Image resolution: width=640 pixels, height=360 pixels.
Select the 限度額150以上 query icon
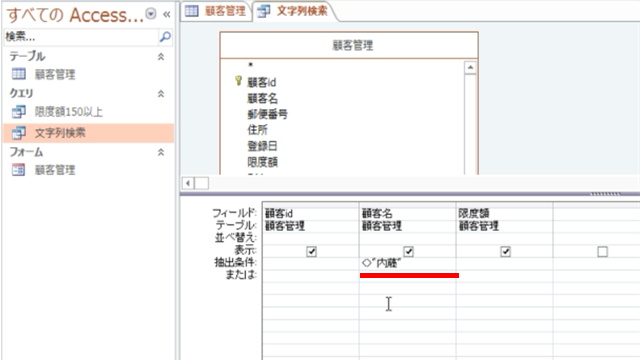[19, 111]
